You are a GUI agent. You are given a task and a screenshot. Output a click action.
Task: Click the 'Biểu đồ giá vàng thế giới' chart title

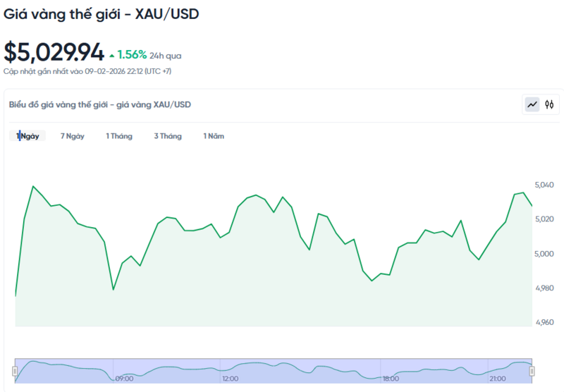pos(99,104)
